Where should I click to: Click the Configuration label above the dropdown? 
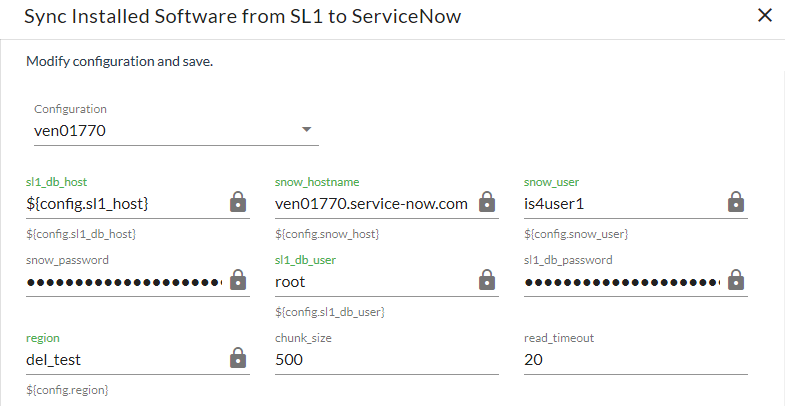[71, 109]
